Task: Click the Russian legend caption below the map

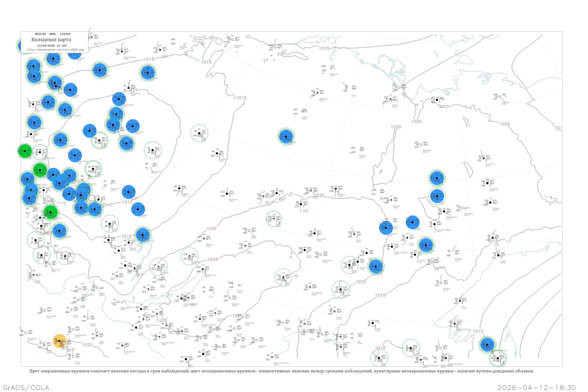Action: click(281, 371)
